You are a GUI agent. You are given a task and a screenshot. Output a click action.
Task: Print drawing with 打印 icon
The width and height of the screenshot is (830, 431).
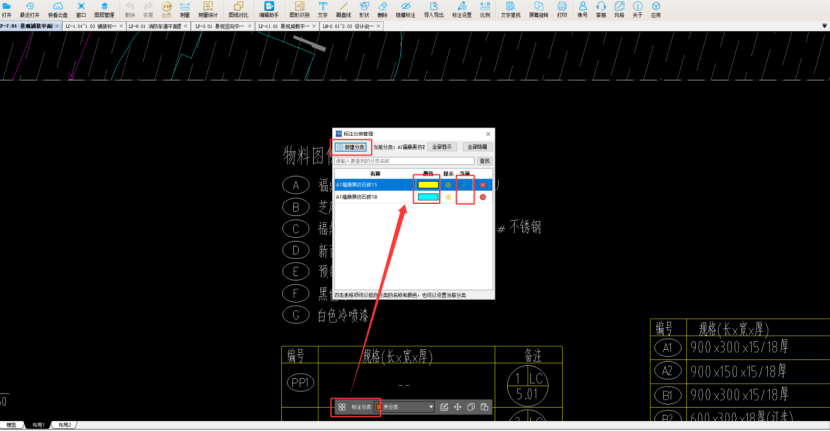click(562, 9)
